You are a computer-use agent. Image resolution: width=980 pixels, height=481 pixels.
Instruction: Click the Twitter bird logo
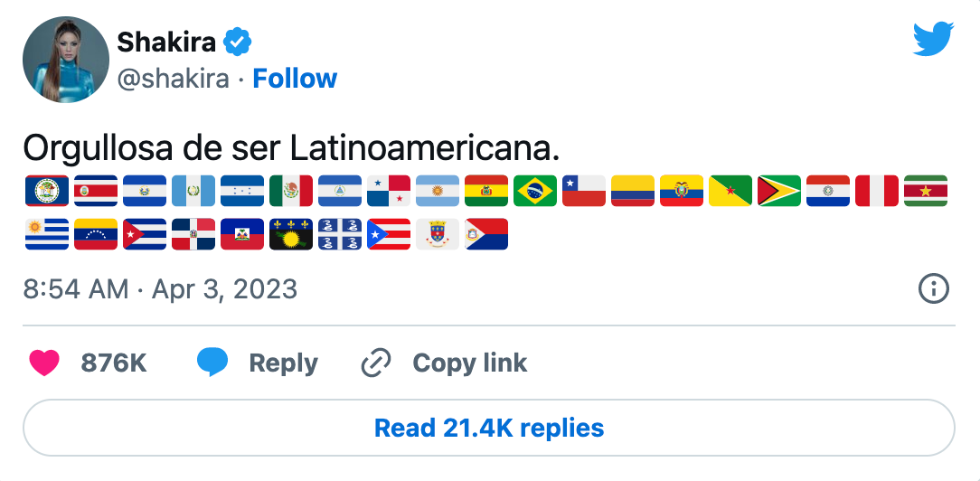click(933, 39)
